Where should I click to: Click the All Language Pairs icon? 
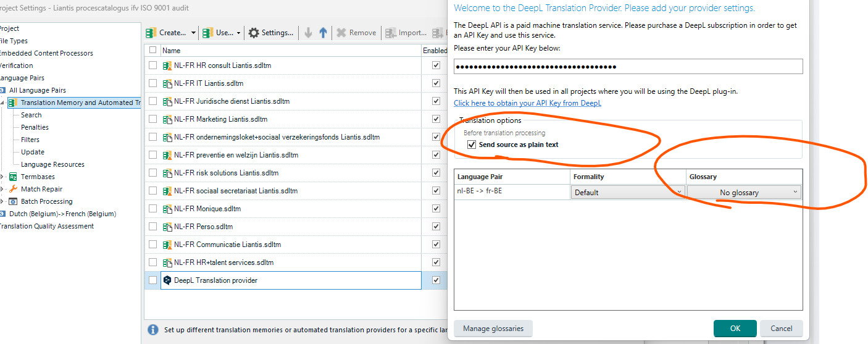[x=2, y=90]
